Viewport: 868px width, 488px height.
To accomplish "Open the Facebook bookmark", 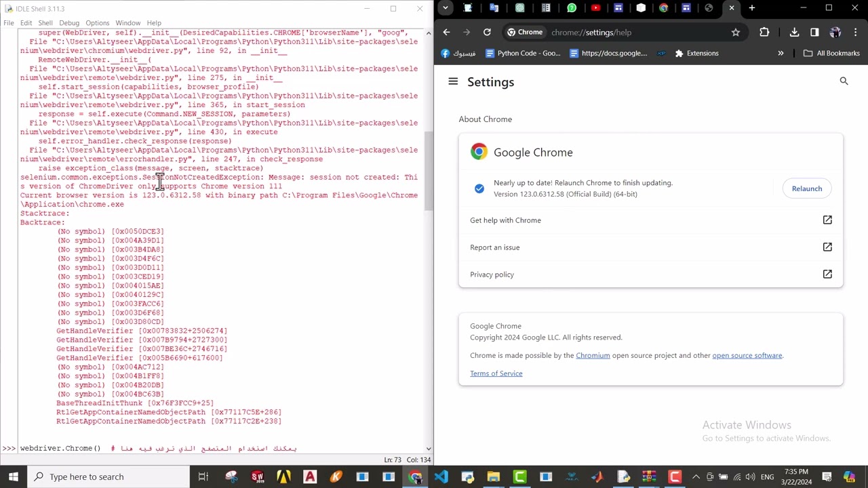I will click(x=458, y=53).
